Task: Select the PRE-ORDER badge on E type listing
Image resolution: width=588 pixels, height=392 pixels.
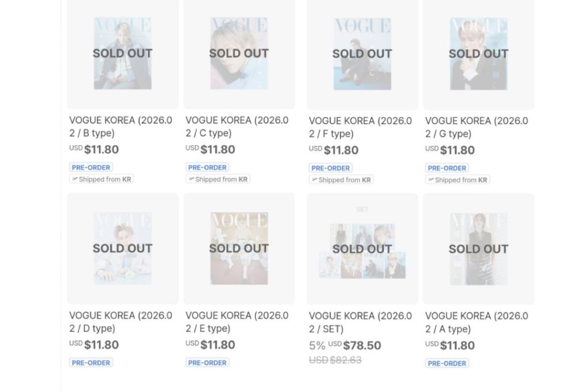Action: [x=207, y=363]
